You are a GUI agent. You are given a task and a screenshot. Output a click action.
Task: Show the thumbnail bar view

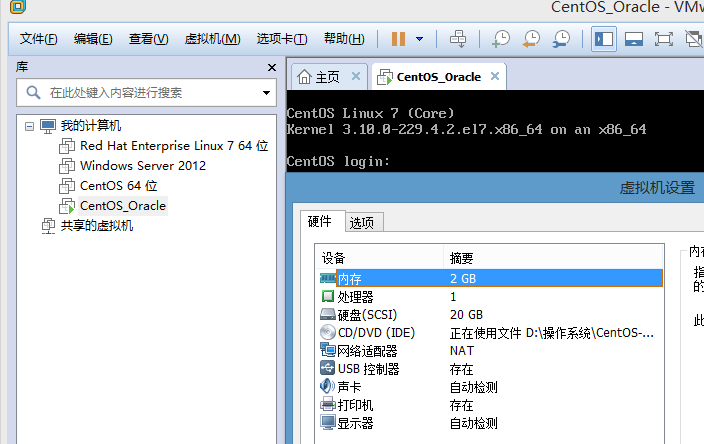tap(634, 39)
